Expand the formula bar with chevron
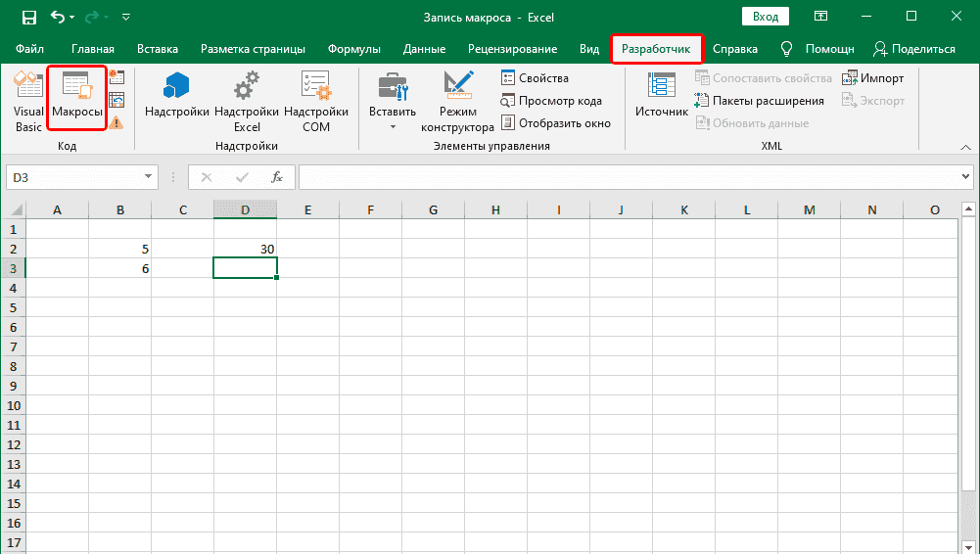The height and width of the screenshot is (554, 980). [x=966, y=177]
